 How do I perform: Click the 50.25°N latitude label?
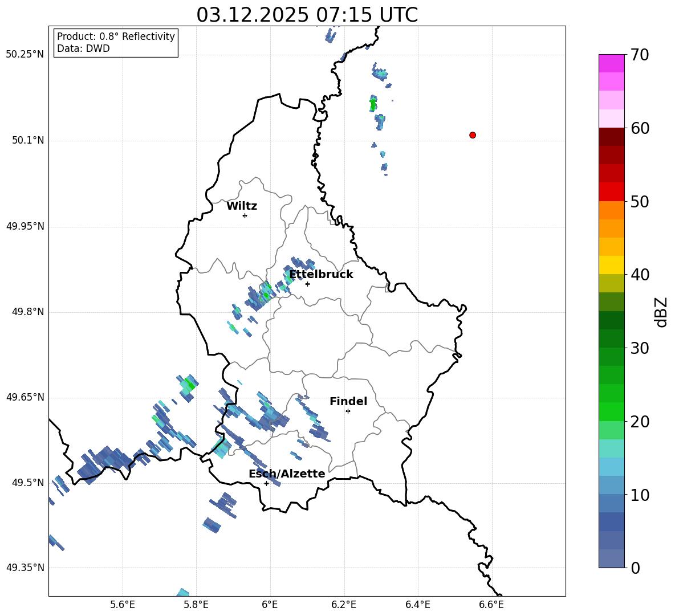[x=25, y=55]
